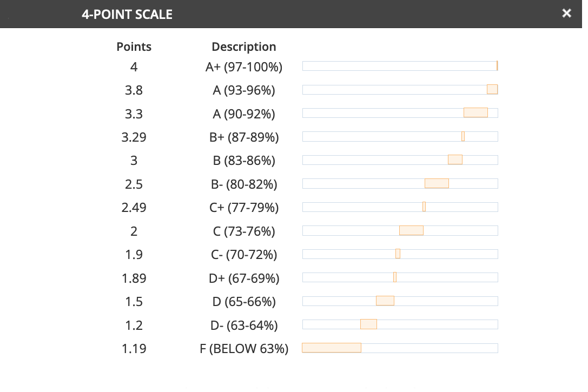The height and width of the screenshot is (392, 588).
Task: Click the Points column header
Action: (134, 46)
